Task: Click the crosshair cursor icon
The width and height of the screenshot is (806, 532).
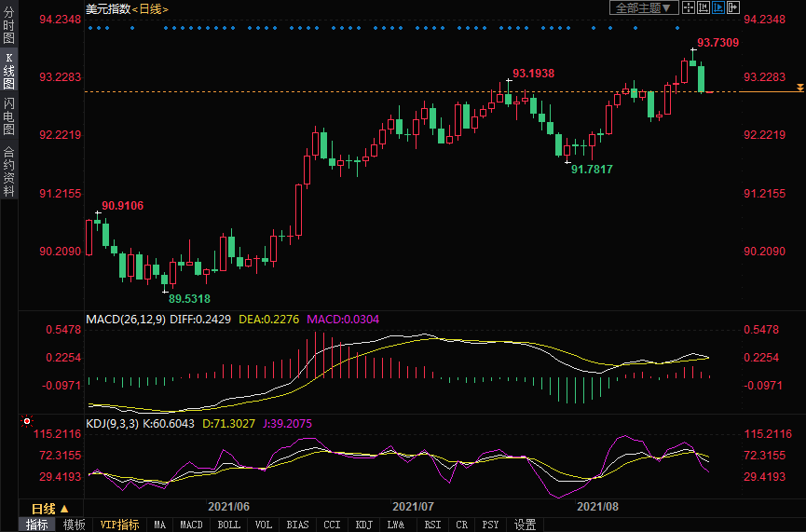Action: click(x=688, y=7)
